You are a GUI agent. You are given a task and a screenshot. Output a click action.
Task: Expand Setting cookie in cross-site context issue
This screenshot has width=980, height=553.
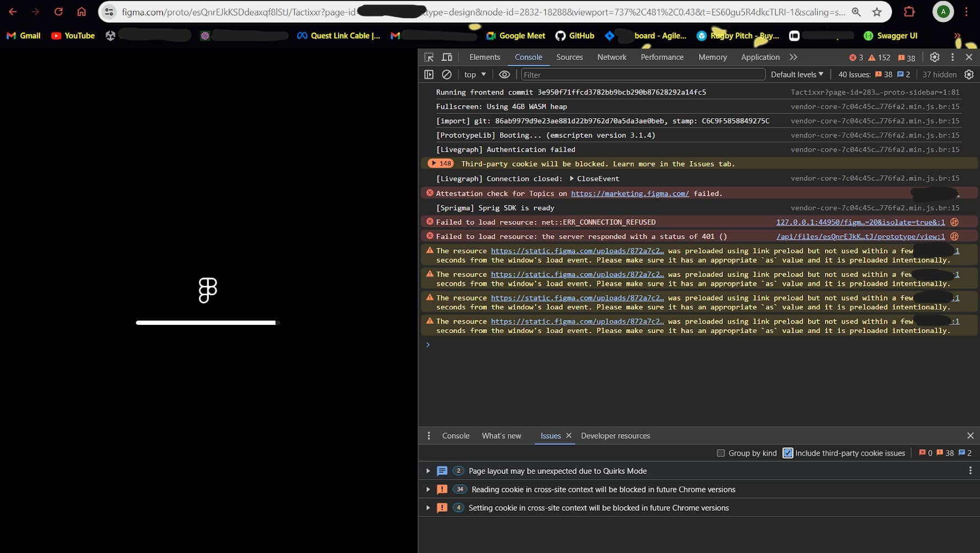click(x=428, y=508)
